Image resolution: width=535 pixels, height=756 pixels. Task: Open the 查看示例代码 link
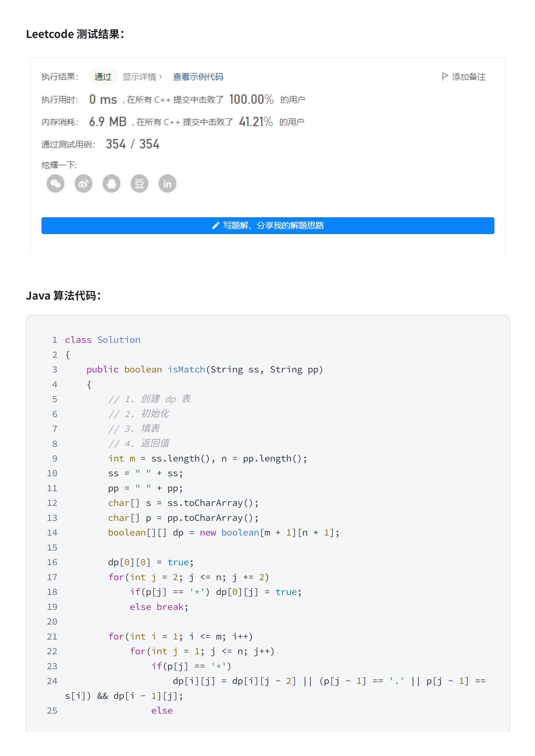click(198, 77)
